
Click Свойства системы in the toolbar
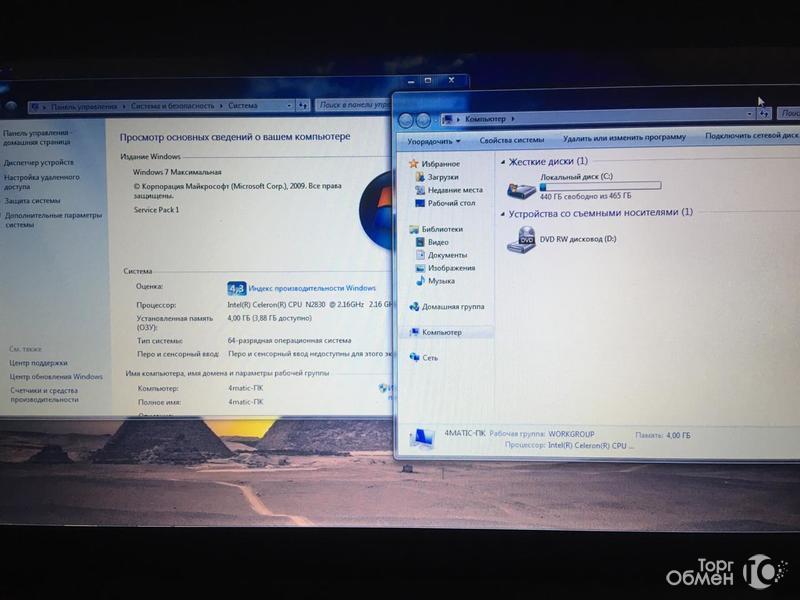pyautogui.click(x=511, y=140)
